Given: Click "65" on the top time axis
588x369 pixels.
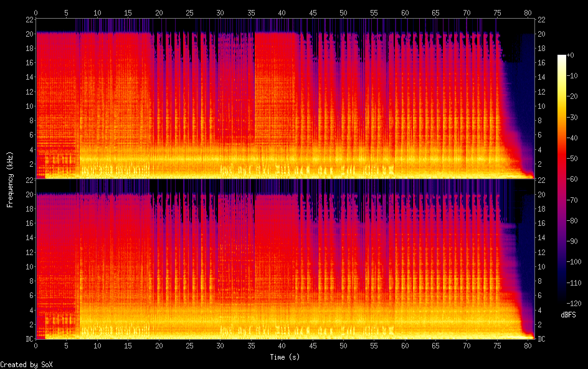Looking at the screenshot, I should 436,12.
